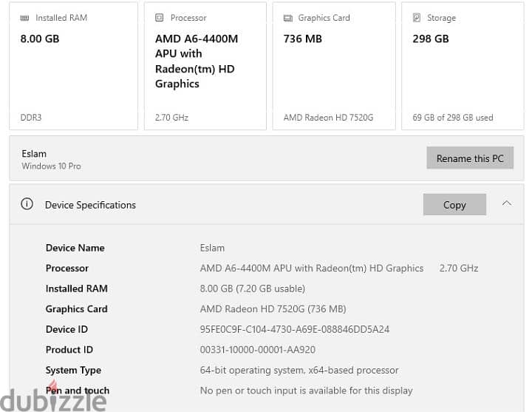The width and height of the screenshot is (532, 412).
Task: Click the Device Specifications info icon
Action: point(27,204)
